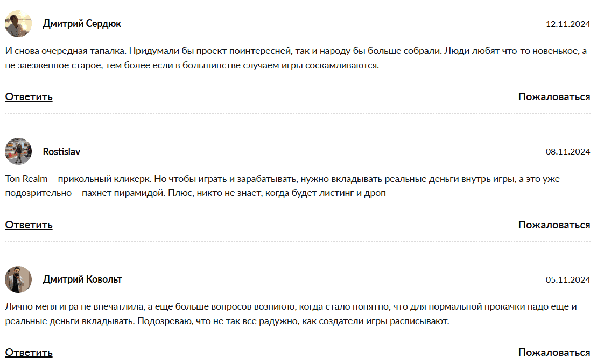Viewport: 597px width, 364px height.
Task: Click Дмитрий Ковольт's avatar image
Action: (18, 279)
